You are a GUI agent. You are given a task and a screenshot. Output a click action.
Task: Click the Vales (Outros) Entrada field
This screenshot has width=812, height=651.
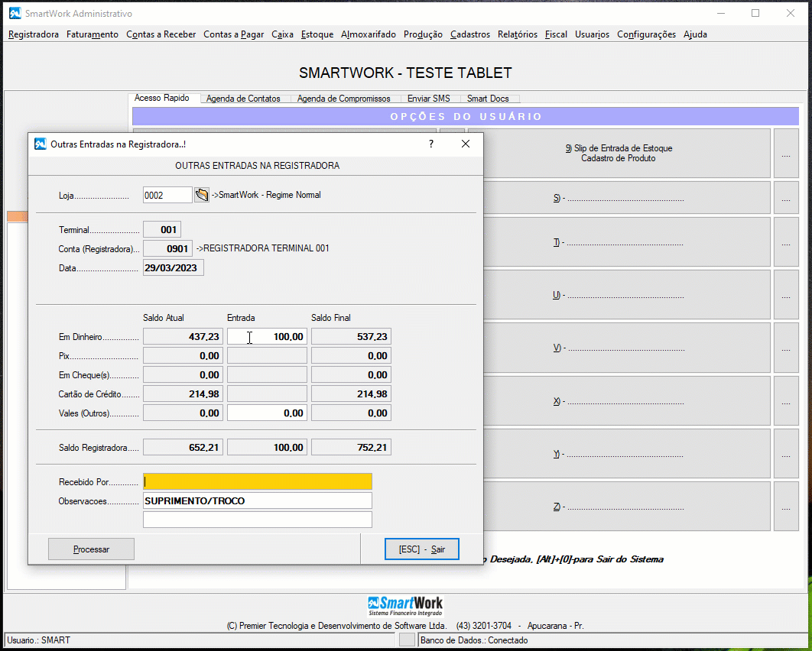[x=267, y=413]
